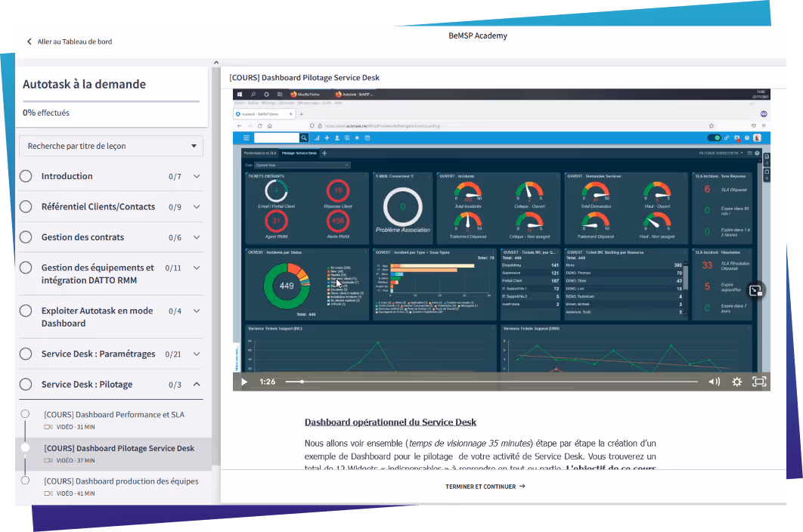Expand Service Desk : Paramétrages chevron
Image resolution: width=803 pixels, height=532 pixels.
197,354
